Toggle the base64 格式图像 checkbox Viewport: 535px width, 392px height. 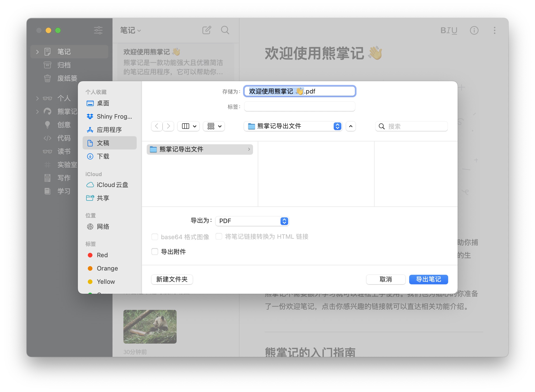click(x=155, y=237)
